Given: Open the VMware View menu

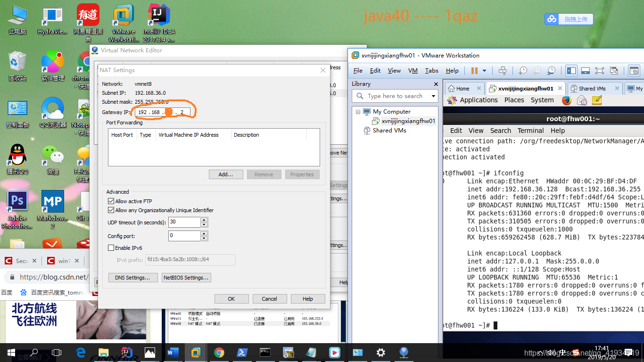Looking at the screenshot, I should pos(394,71).
